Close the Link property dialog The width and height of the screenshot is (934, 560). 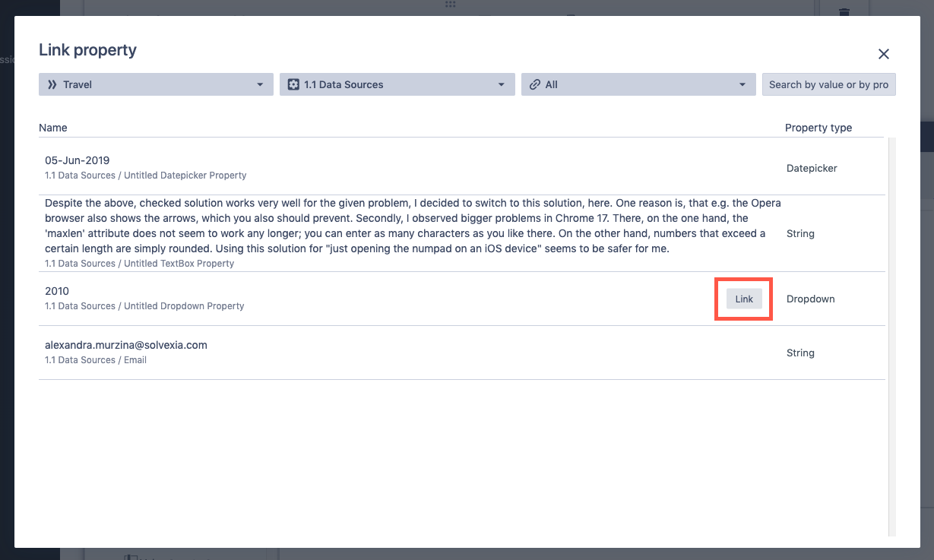[x=883, y=54]
